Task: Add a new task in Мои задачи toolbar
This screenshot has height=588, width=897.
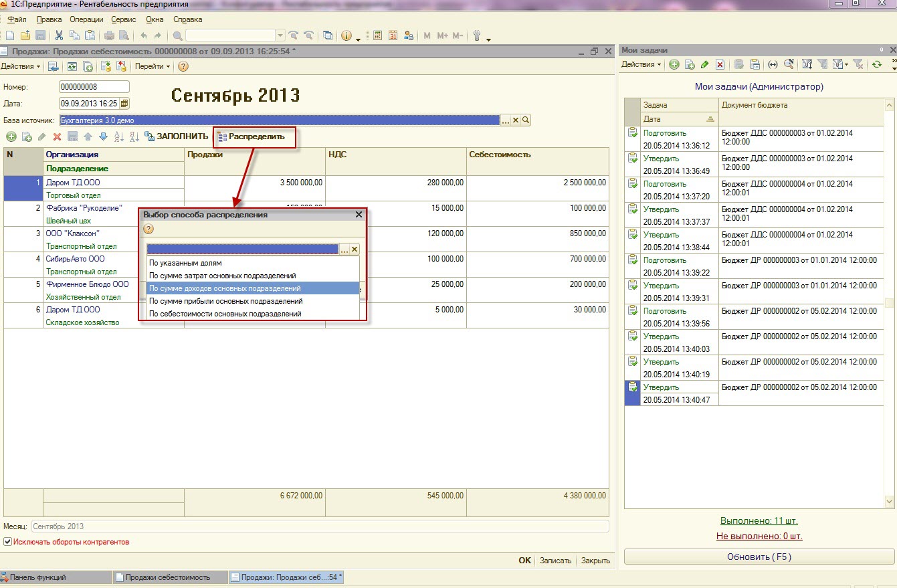Action: tap(674, 64)
